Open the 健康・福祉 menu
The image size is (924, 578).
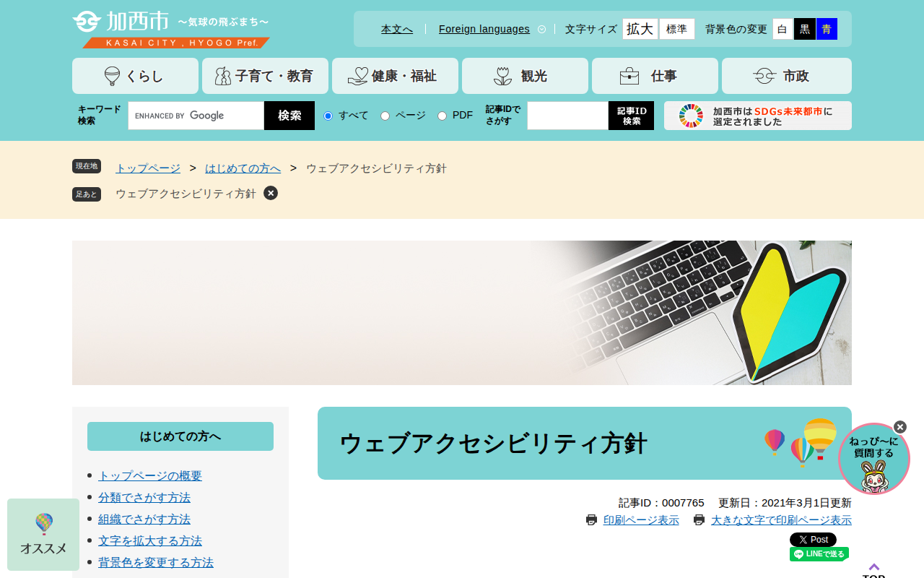tap(395, 76)
